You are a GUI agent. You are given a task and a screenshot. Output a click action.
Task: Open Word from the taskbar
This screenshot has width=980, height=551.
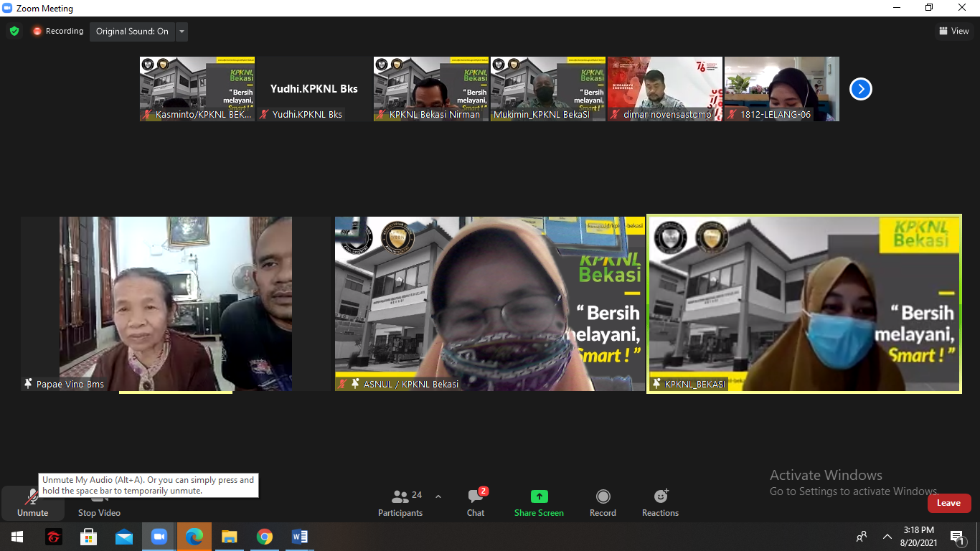300,537
